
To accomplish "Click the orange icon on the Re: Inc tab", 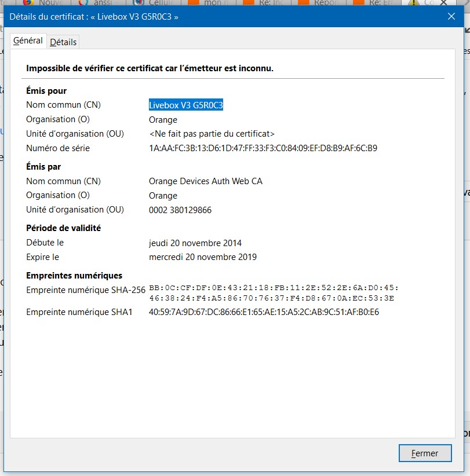I will pyautogui.click(x=248, y=2).
